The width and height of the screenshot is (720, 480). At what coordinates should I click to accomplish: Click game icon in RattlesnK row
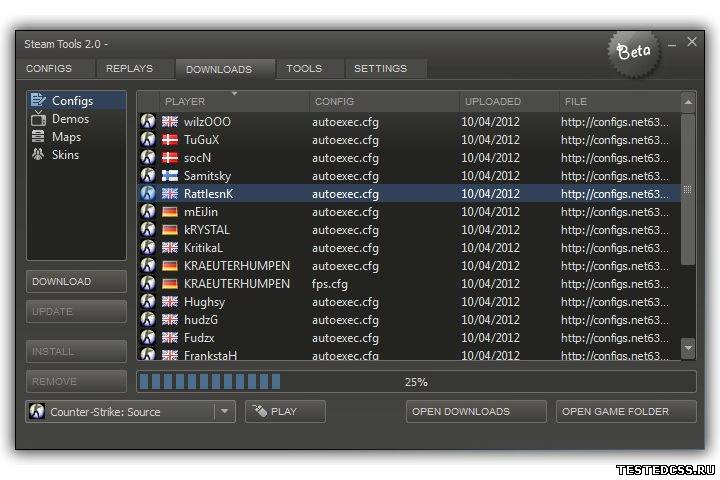coord(148,193)
